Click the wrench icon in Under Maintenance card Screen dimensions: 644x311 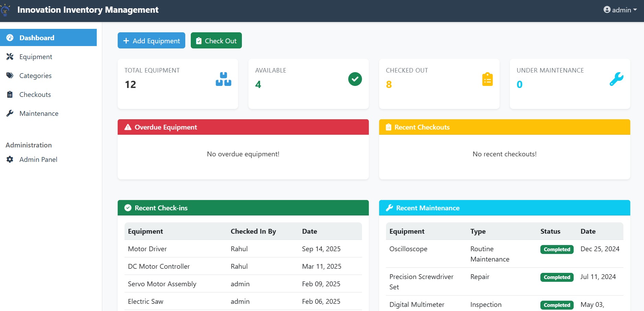617,79
